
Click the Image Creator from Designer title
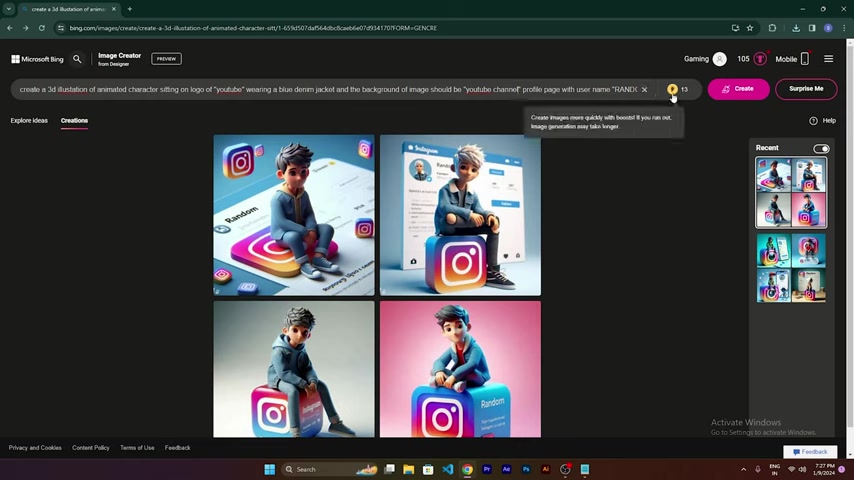tap(119, 59)
